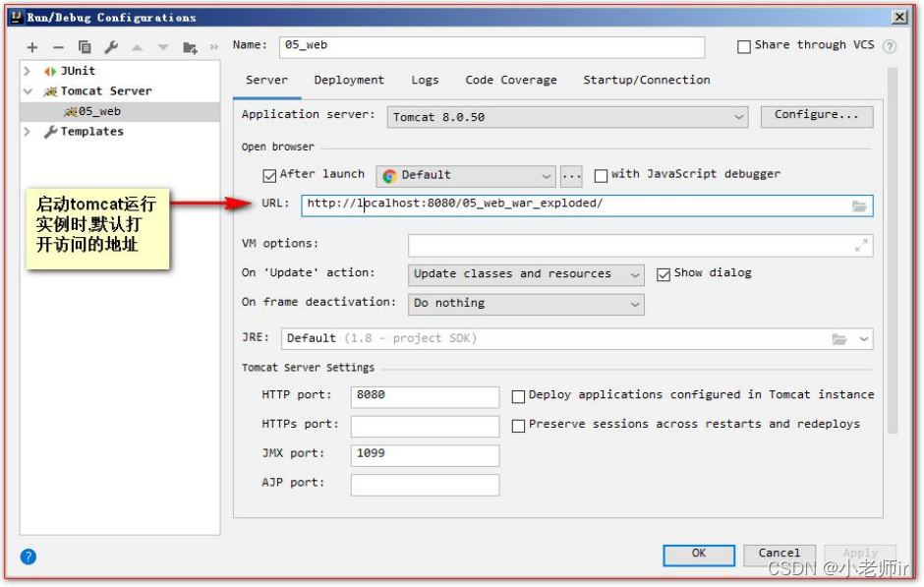Open the Default browser dropdown
Viewport: 924px width, 587px height.
[x=466, y=176]
